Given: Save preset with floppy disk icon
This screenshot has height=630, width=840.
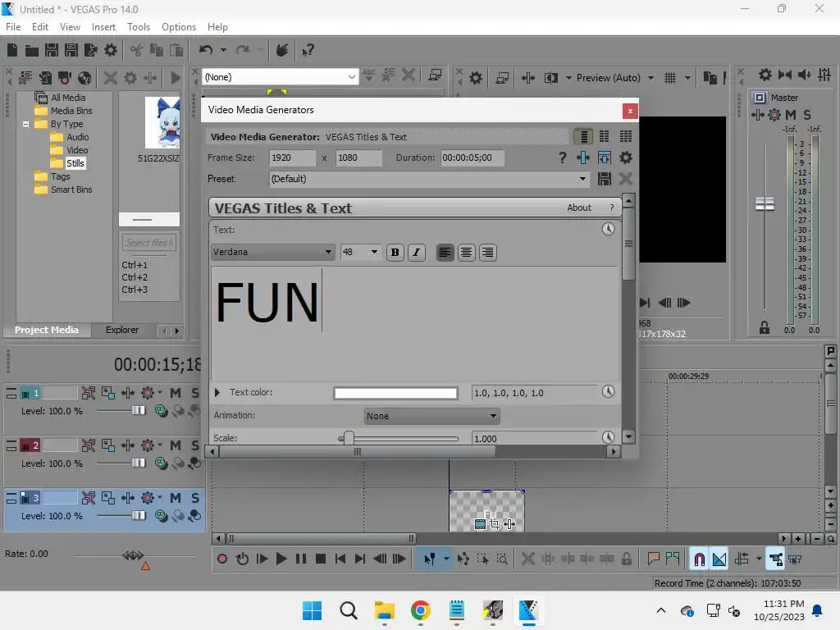Looking at the screenshot, I should 605,179.
